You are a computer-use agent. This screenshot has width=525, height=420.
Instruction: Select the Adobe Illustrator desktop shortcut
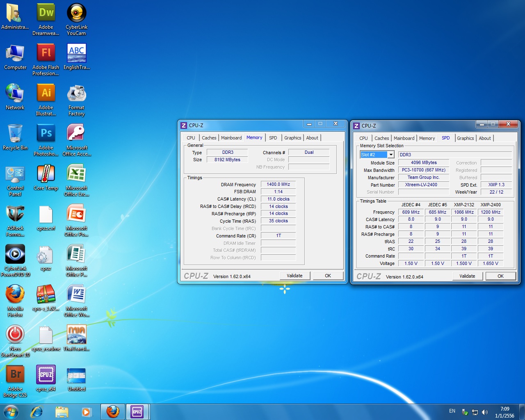pyautogui.click(x=46, y=94)
